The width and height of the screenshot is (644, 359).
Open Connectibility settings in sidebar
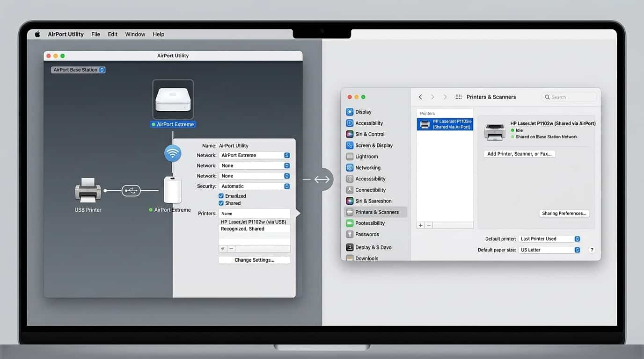point(376,190)
